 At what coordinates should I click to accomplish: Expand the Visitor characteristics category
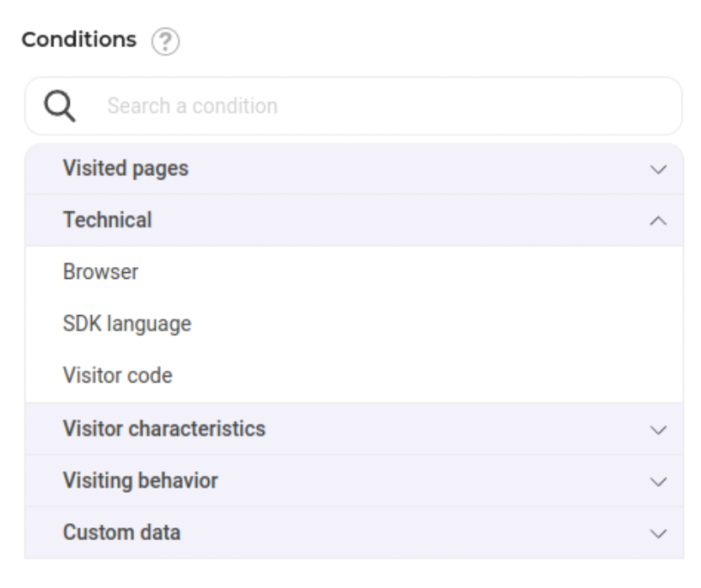tap(354, 429)
